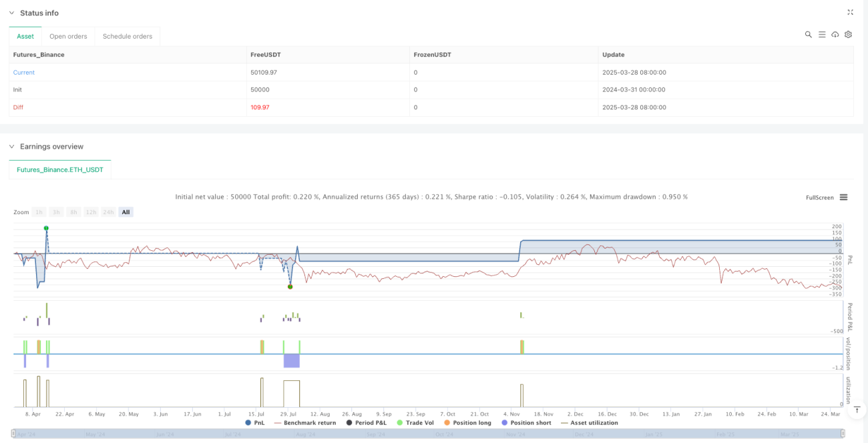Click the FullScreen button
Image resolution: width=868 pixels, height=443 pixels.
point(820,197)
